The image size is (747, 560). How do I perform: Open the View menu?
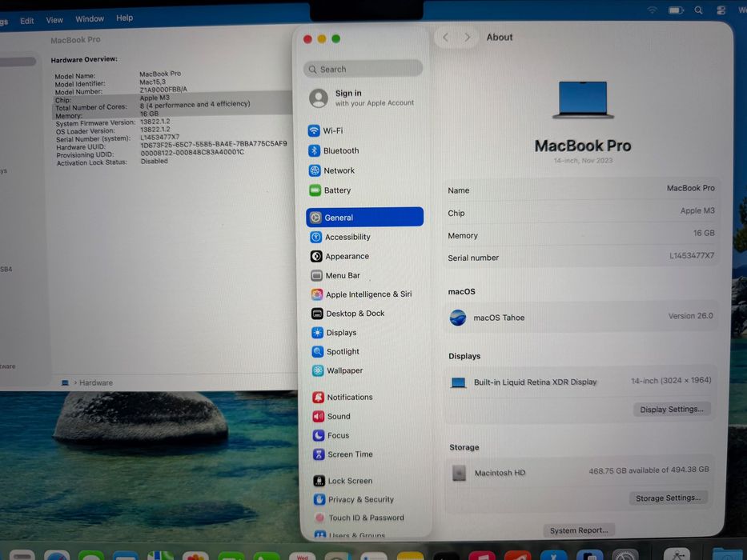54,20
